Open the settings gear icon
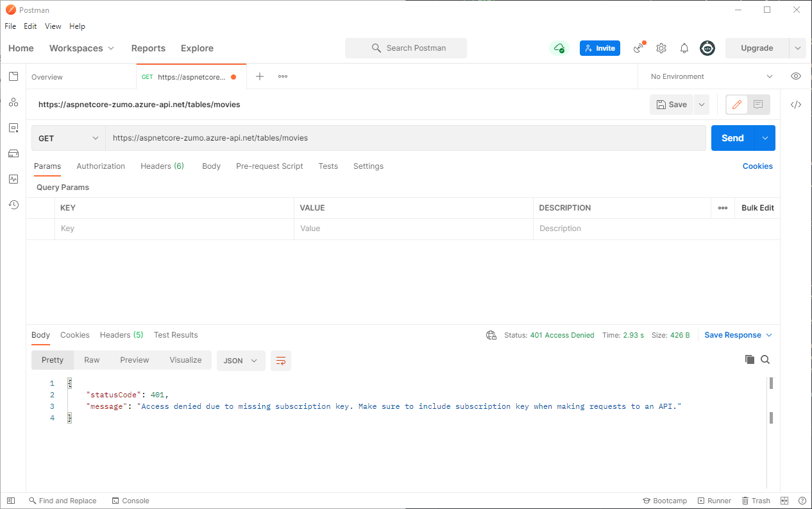 pyautogui.click(x=661, y=48)
